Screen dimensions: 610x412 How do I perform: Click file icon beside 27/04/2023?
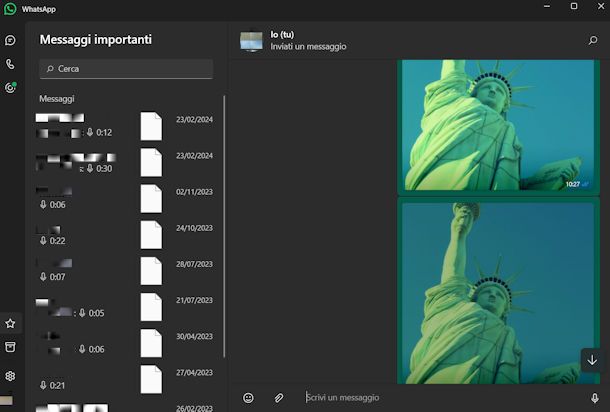(x=151, y=379)
